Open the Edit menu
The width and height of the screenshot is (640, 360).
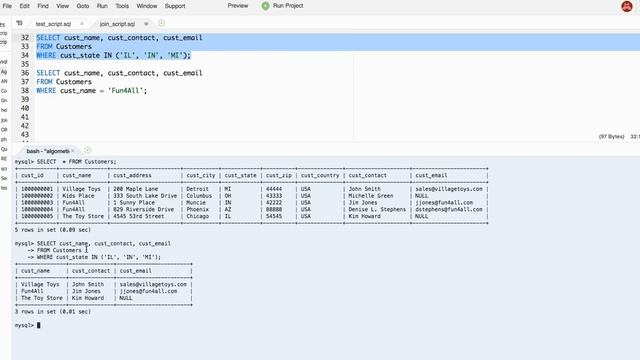tap(24, 6)
